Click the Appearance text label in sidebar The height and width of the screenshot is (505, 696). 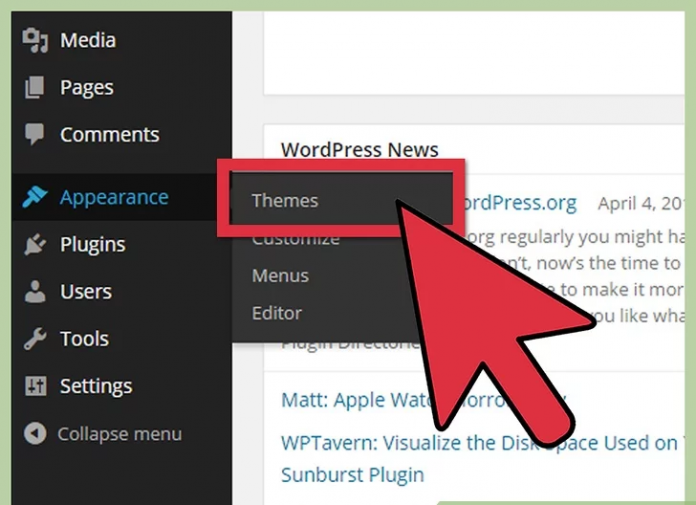pyautogui.click(x=114, y=198)
